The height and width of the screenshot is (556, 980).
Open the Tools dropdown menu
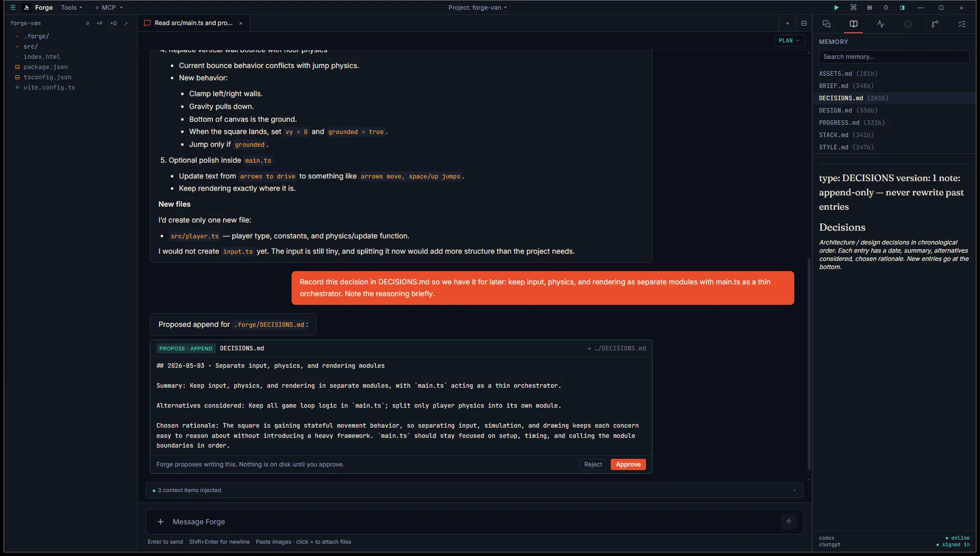tap(71, 8)
